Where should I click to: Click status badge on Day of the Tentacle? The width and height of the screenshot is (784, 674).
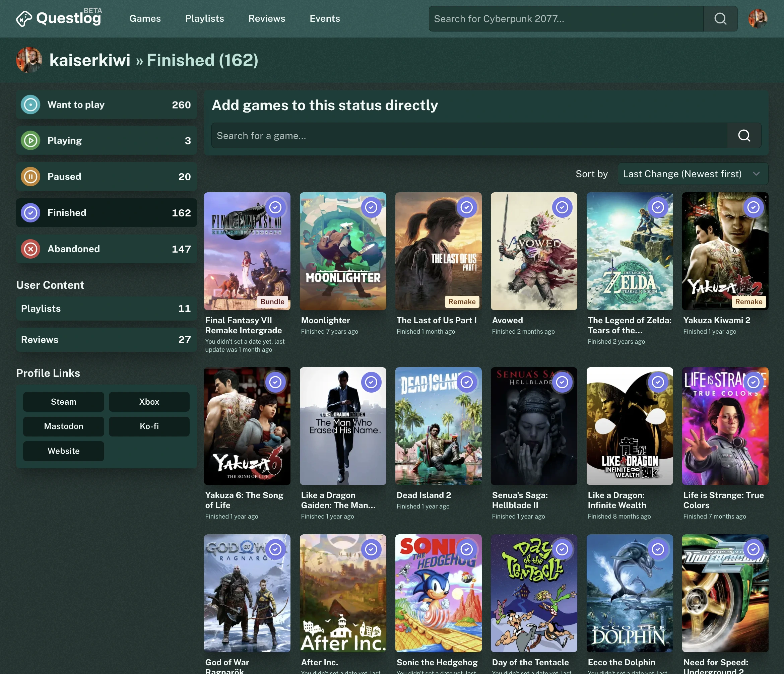click(x=562, y=549)
